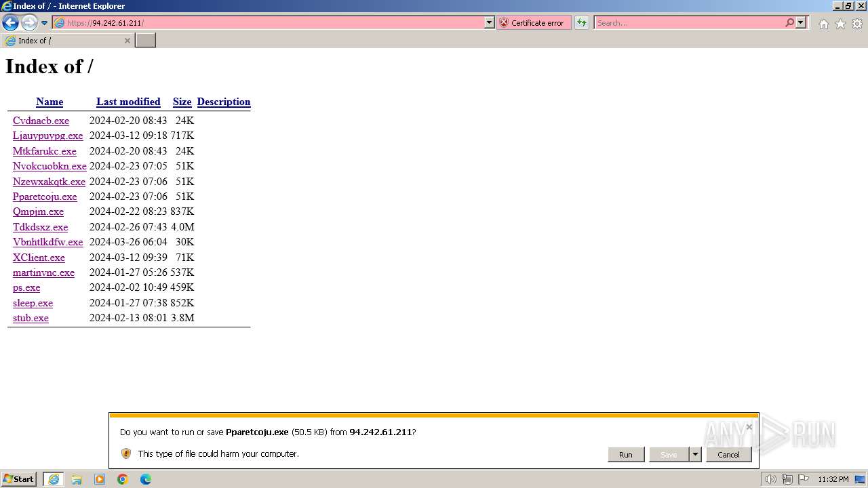Open the Vbnhtlkdfw.exe link

(47, 242)
